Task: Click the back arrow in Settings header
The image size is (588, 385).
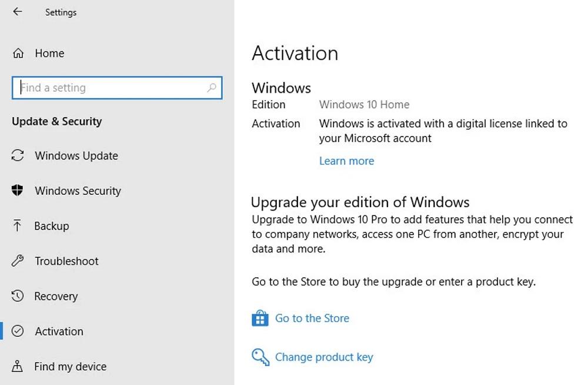Action: coord(18,12)
